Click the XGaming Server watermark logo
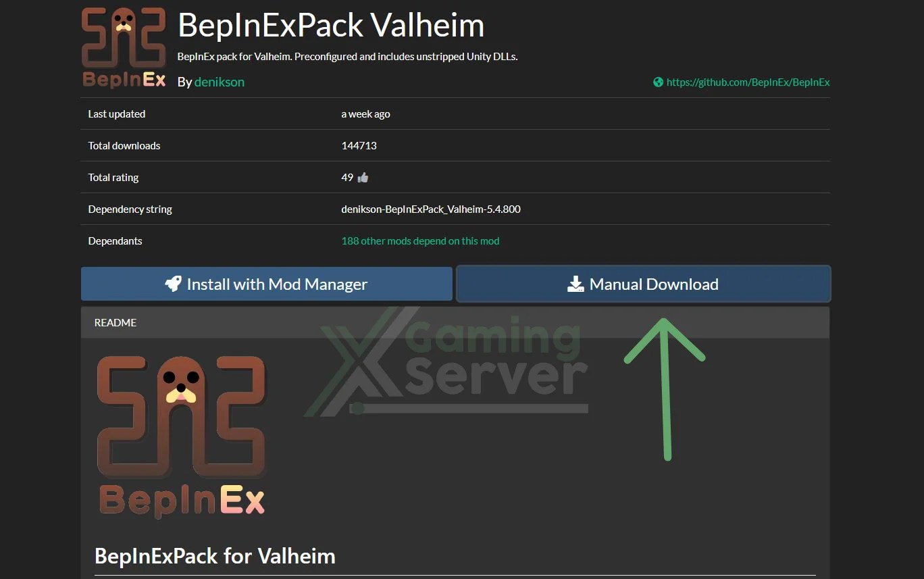Screen dimensions: 924x579 point(447,362)
